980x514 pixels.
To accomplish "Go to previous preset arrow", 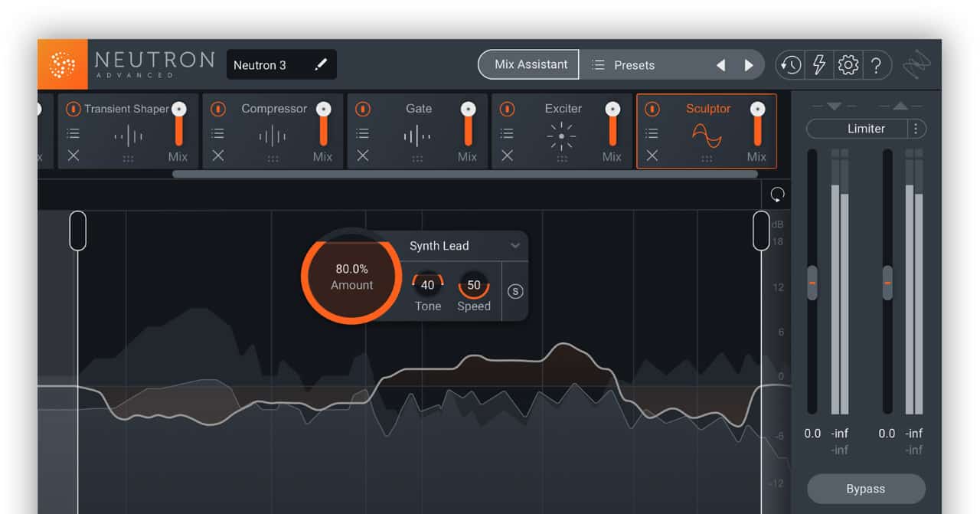I will click(720, 65).
